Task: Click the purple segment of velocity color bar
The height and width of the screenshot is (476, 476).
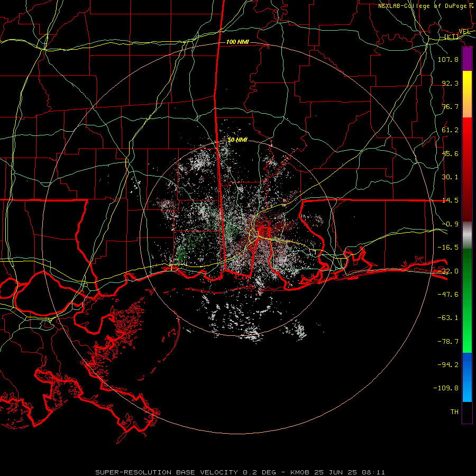Action: click(x=467, y=59)
